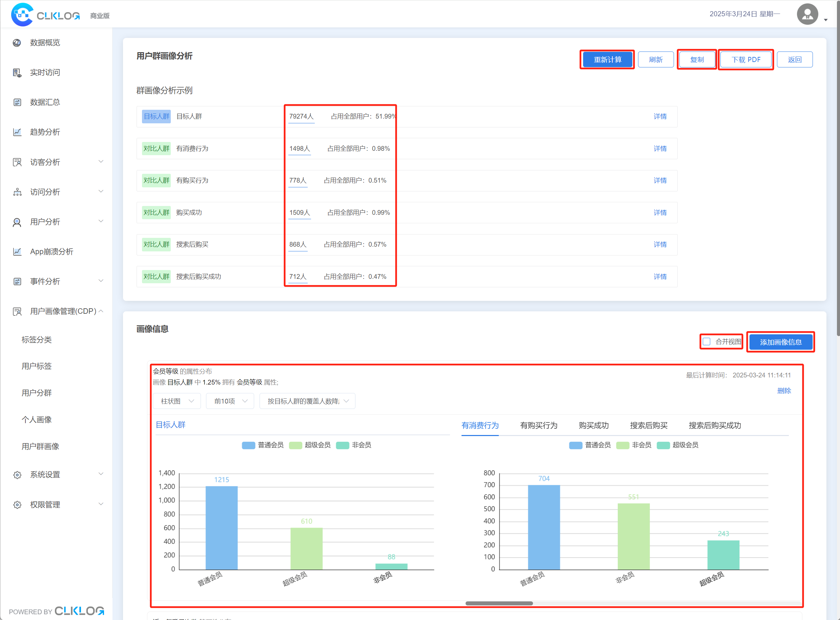Click the 数据汇总 sidebar icon
The width and height of the screenshot is (840, 620).
point(17,102)
